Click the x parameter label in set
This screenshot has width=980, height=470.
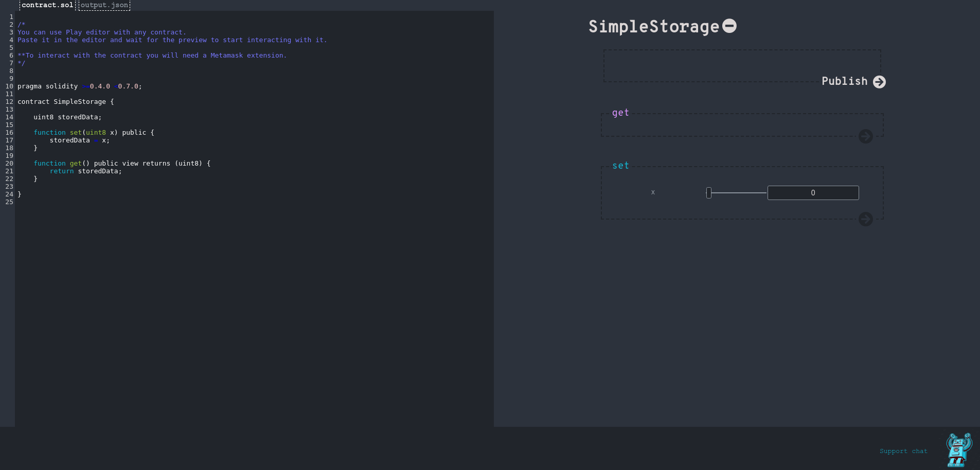[653, 192]
